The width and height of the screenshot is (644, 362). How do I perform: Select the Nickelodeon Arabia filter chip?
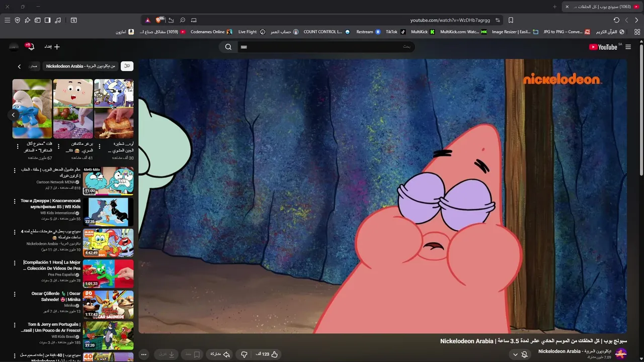(80, 66)
